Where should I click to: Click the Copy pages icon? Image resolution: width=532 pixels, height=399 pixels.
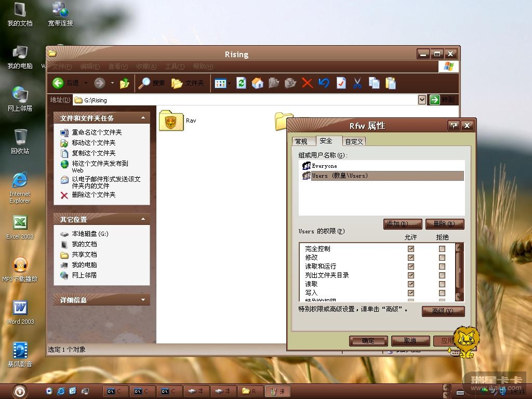tap(374, 83)
